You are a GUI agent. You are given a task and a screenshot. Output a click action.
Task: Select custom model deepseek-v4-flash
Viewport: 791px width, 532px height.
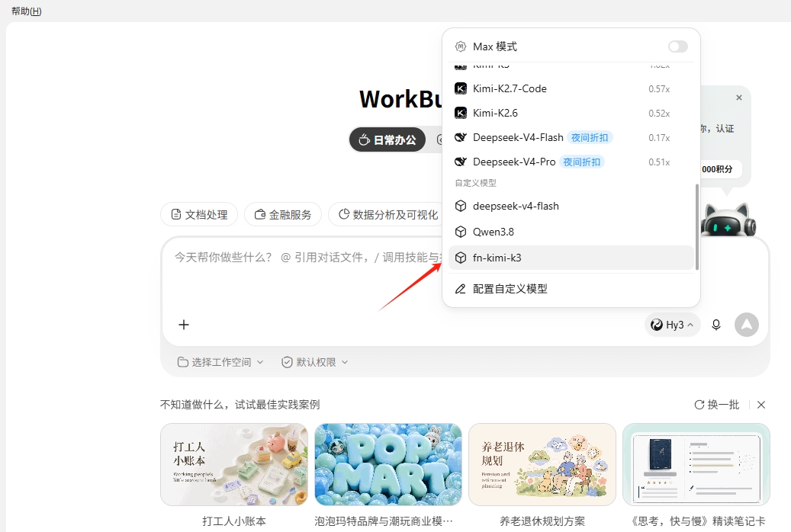[x=571, y=206]
